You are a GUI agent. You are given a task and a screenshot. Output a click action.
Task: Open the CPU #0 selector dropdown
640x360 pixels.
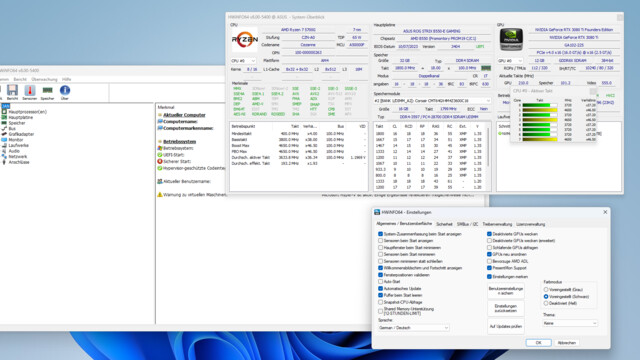(x=243, y=61)
